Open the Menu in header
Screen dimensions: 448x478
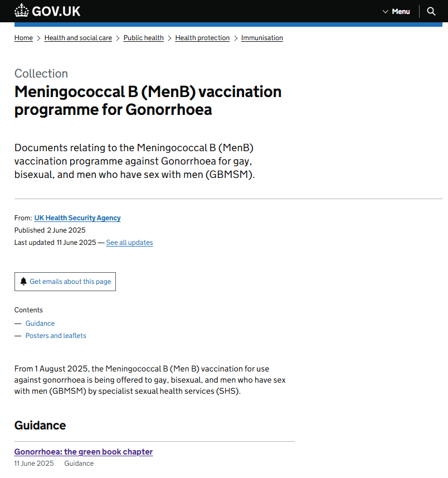pyautogui.click(x=396, y=12)
